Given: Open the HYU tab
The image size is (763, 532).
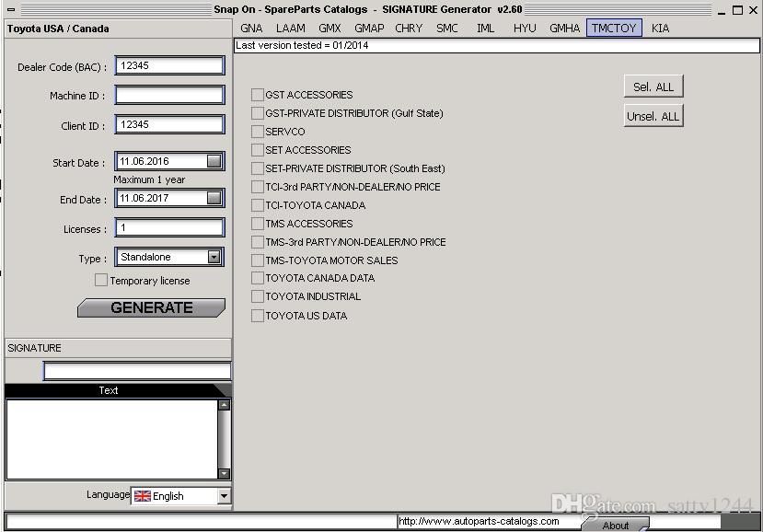Looking at the screenshot, I should [x=525, y=29].
